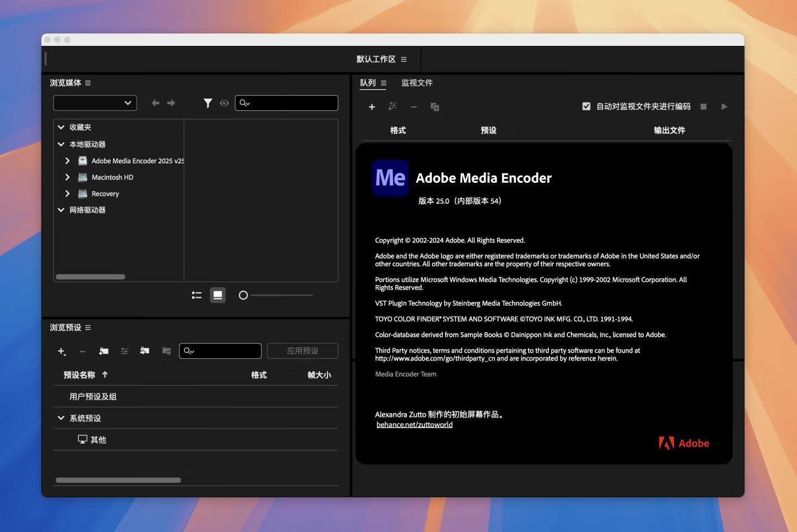Click the 应用预设 button

(303, 350)
